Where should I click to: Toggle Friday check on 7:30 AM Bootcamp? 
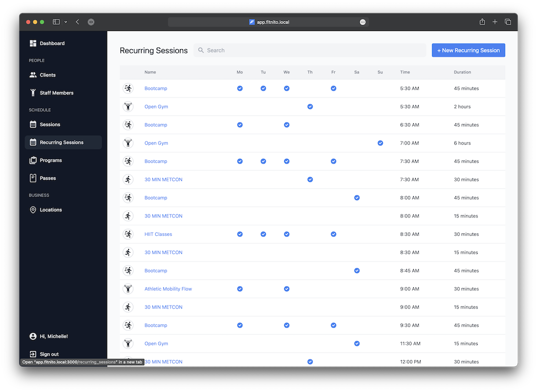point(333,161)
